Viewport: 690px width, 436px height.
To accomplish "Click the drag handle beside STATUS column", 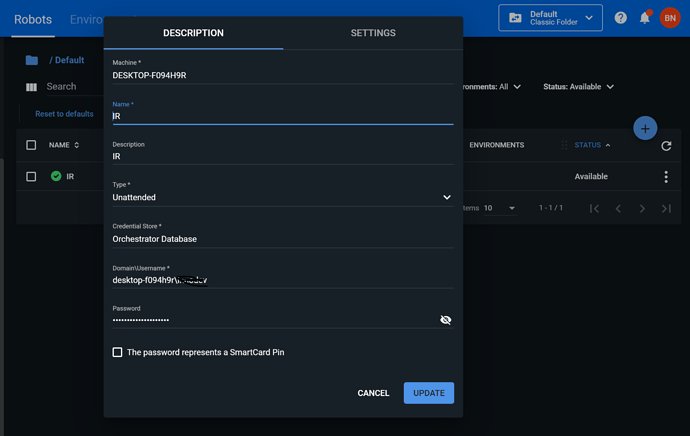I will (564, 145).
